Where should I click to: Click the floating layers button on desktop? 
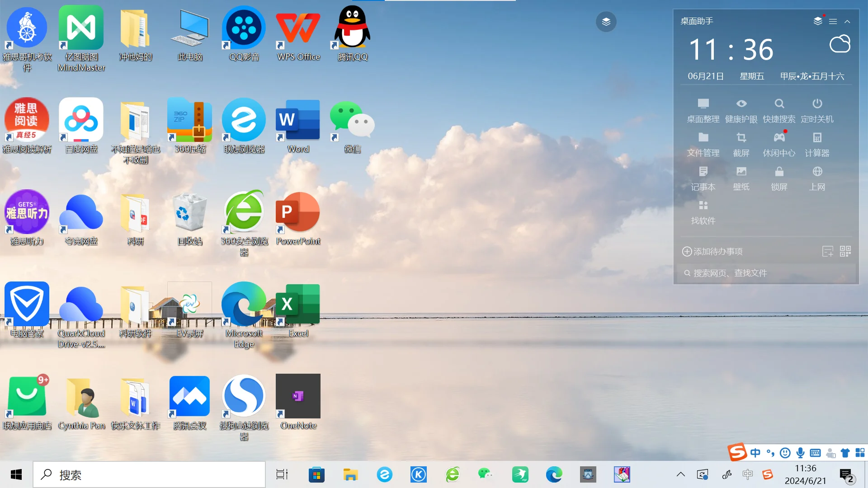pyautogui.click(x=606, y=22)
